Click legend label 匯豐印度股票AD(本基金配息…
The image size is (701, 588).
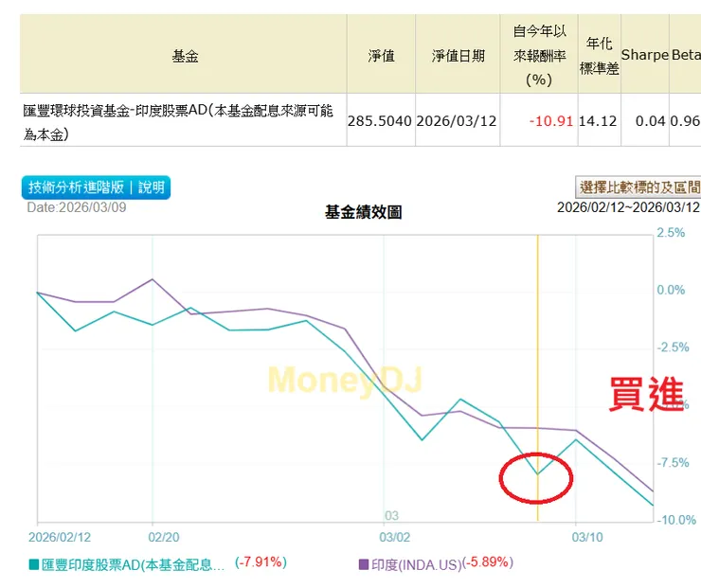pyautogui.click(x=134, y=565)
